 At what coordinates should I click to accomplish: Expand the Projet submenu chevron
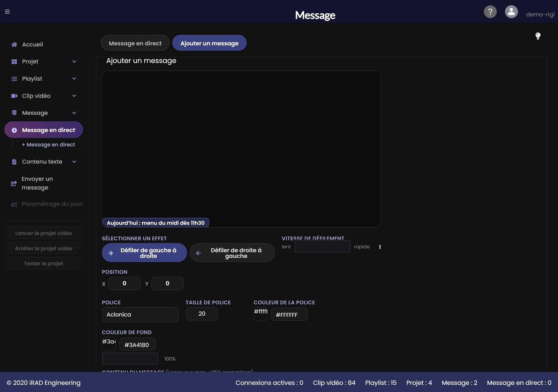pos(74,62)
